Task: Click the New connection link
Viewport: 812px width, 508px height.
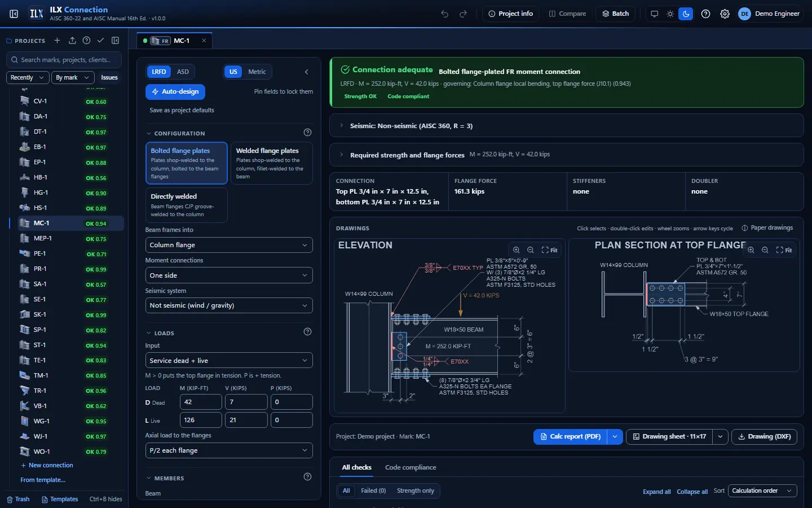Action: click(x=47, y=466)
